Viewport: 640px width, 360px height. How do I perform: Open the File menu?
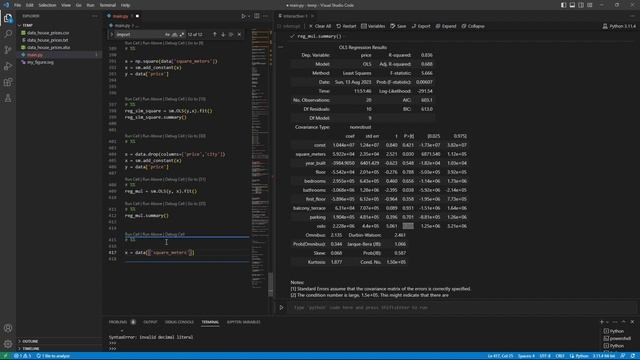click(18, 5)
